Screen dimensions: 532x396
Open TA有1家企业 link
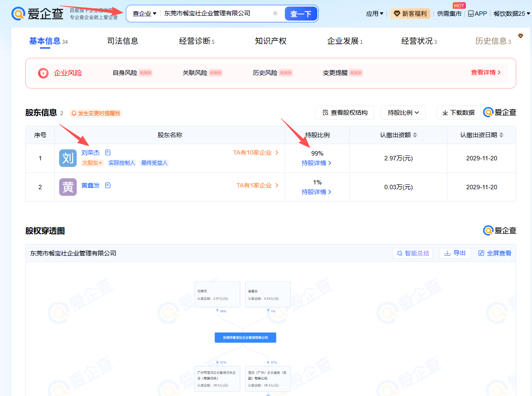tap(258, 185)
